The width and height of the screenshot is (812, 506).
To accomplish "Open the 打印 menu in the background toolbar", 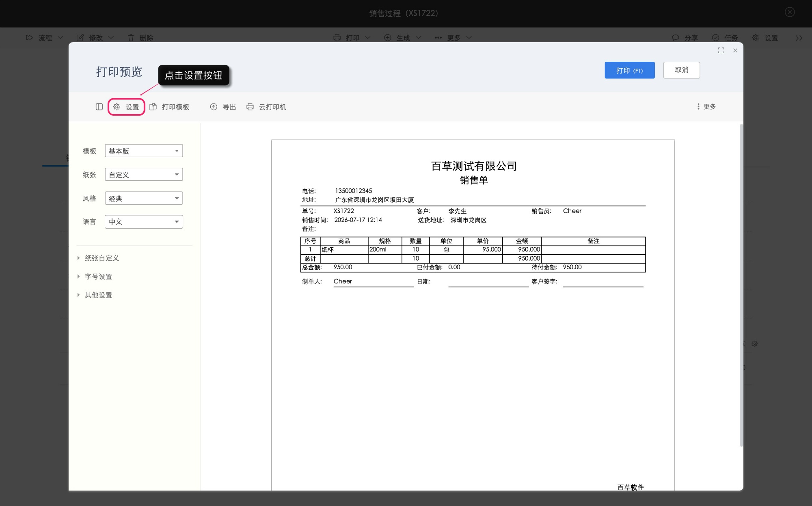I will (352, 38).
